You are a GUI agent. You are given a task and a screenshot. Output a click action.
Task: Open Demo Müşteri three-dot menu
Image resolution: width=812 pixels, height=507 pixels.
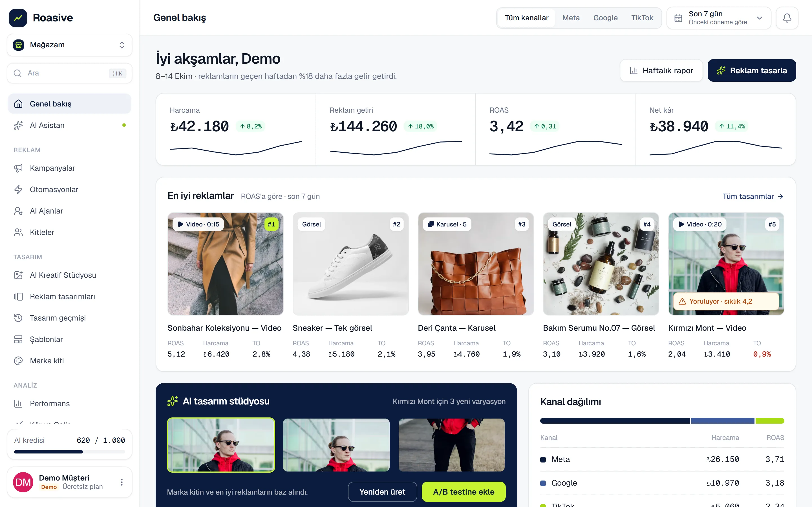(x=122, y=482)
